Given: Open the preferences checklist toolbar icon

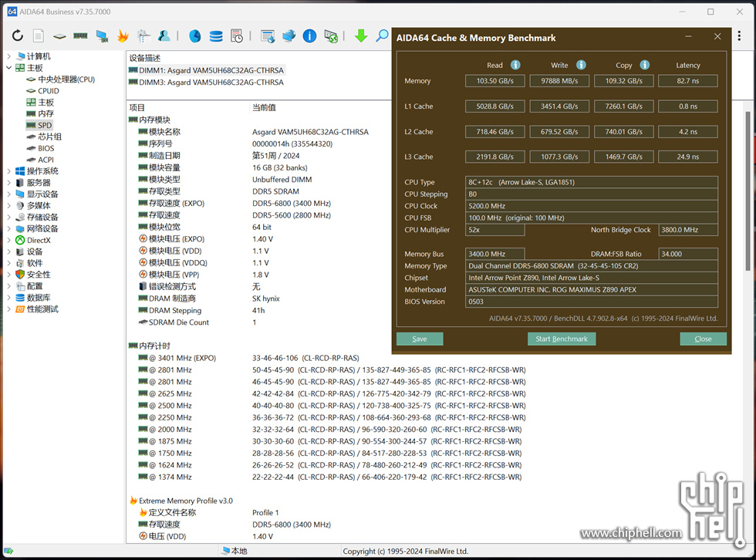Looking at the screenshot, I should (x=143, y=36).
